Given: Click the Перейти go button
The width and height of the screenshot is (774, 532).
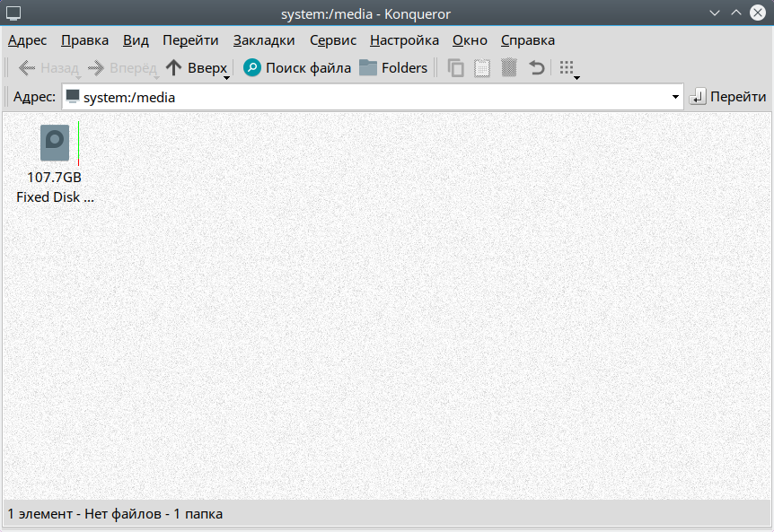Looking at the screenshot, I should [x=727, y=97].
